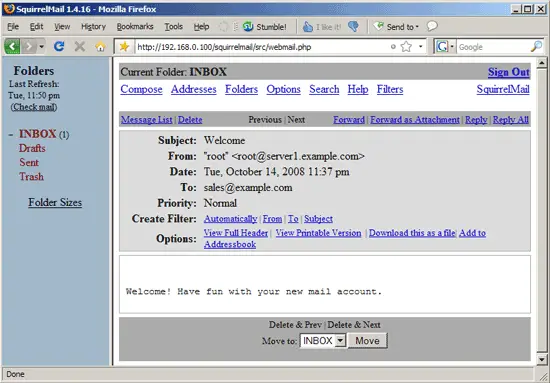Click the green Back navigation arrow
This screenshot has height=383, width=550.
point(12,46)
